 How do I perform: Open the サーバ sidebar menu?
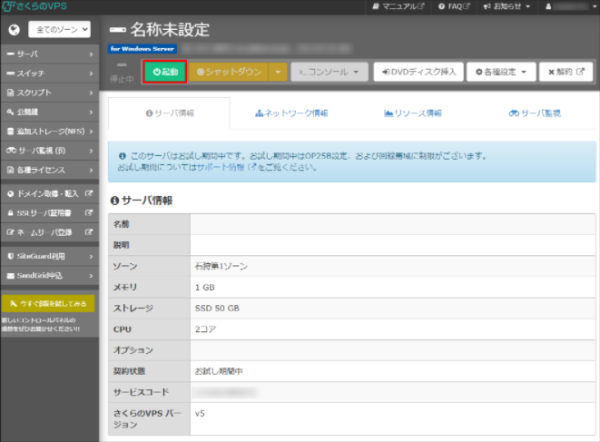[50, 54]
